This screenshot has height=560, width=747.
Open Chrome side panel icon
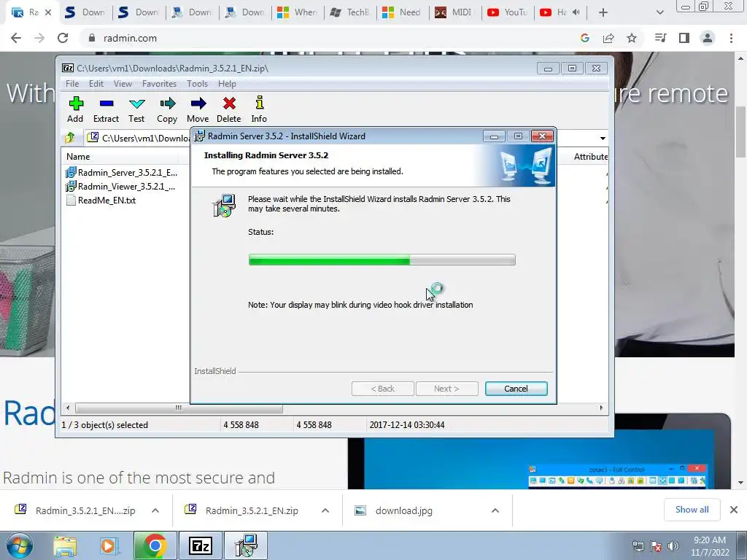[684, 38]
